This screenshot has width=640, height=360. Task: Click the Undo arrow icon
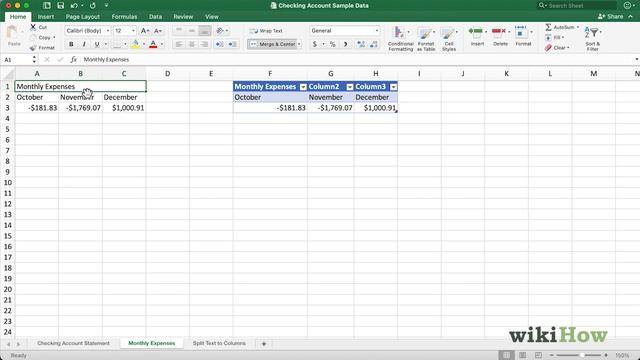[x=74, y=6]
